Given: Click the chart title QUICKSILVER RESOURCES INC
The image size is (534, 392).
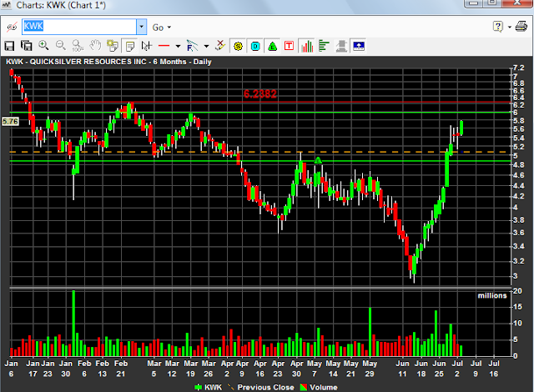Looking at the screenshot, I should (88, 62).
